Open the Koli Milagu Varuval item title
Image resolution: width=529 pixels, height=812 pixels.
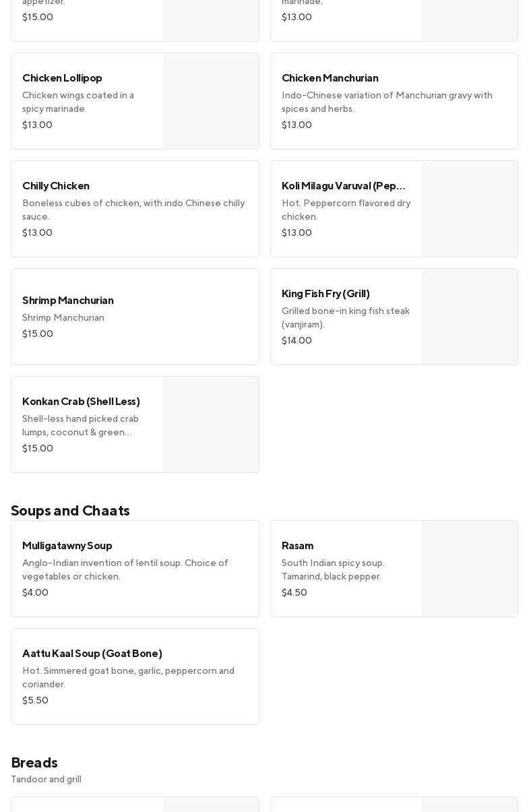(344, 186)
